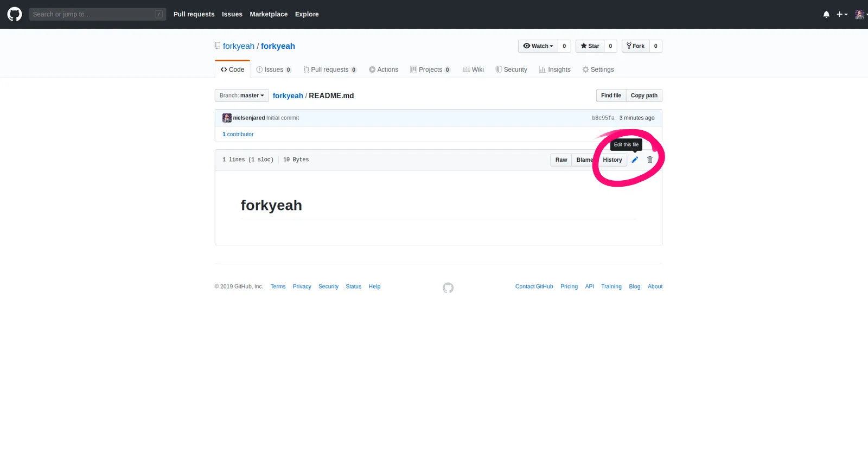Screen dimensions: 868x457
Task: Switch to the repository Pull requests tab
Action: [x=330, y=69]
